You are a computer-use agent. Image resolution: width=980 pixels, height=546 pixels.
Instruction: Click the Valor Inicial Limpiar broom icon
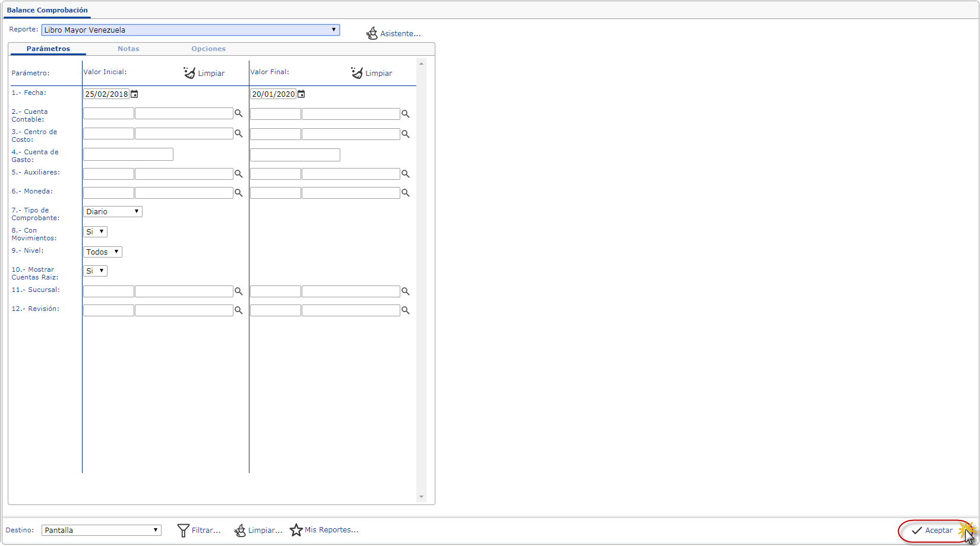click(189, 72)
